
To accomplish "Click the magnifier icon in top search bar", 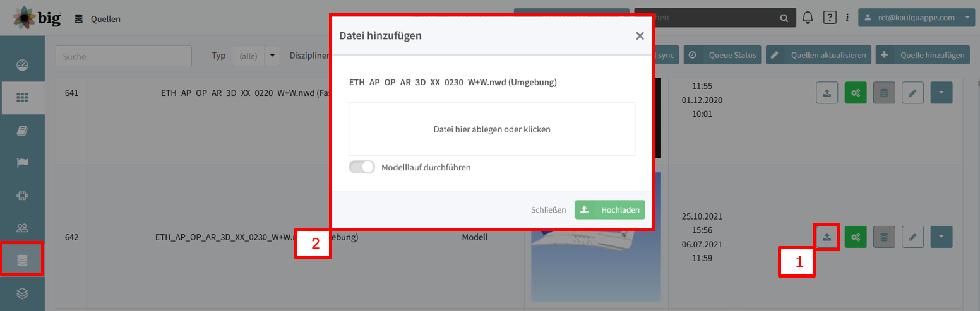I will 784,18.
